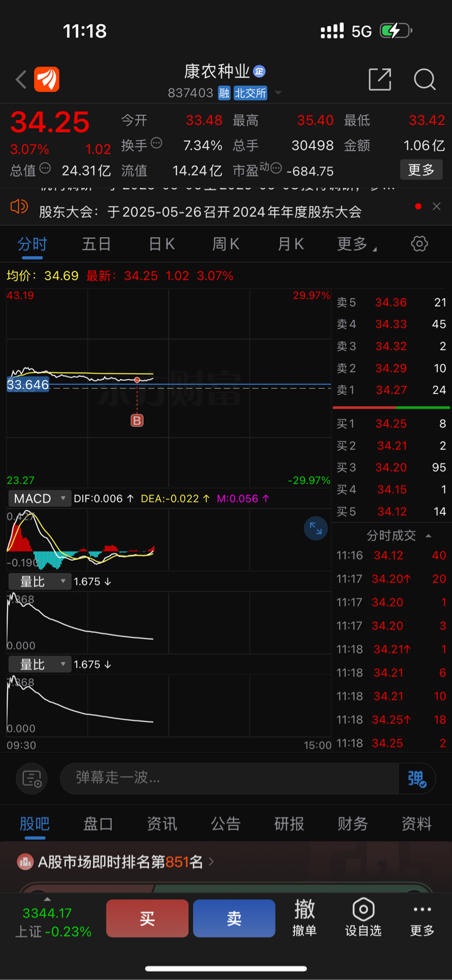452x980 pixels.
Task: Tap the buy/sell ratio red-green bar
Action: pyautogui.click(x=391, y=407)
